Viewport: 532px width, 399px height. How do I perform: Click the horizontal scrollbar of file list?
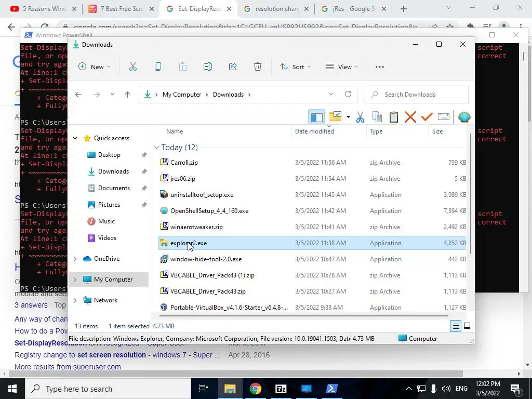tap(303, 315)
